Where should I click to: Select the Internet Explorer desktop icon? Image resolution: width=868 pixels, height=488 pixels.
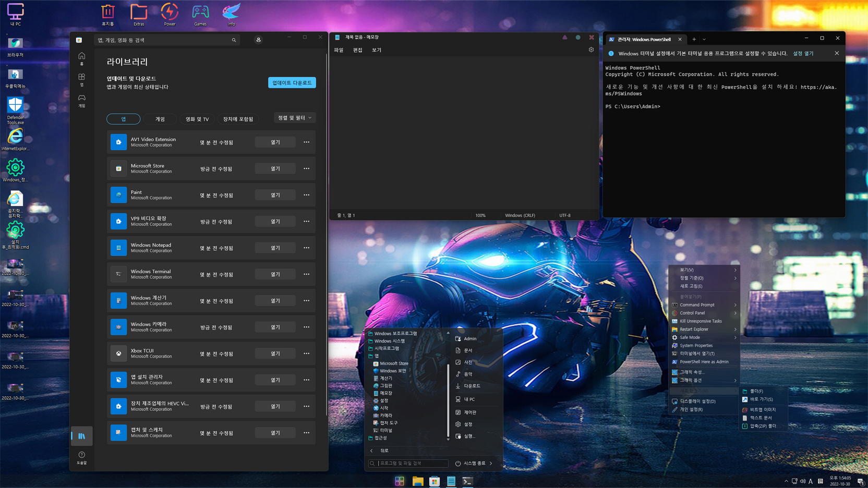[x=15, y=139]
